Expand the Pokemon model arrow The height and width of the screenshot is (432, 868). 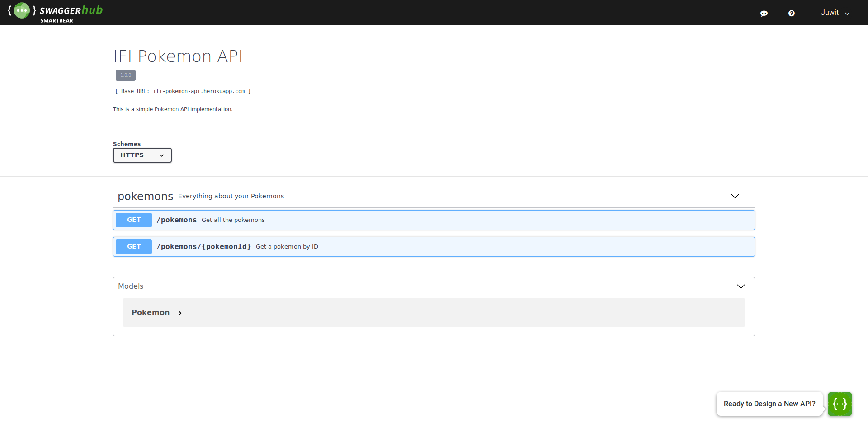point(180,313)
